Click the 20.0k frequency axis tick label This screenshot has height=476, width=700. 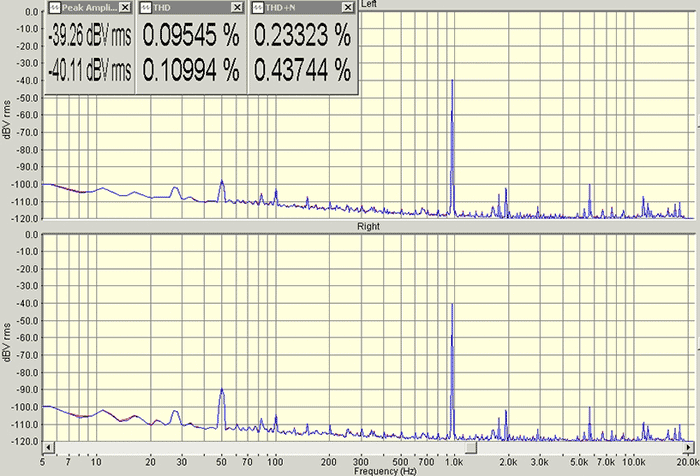(688, 462)
